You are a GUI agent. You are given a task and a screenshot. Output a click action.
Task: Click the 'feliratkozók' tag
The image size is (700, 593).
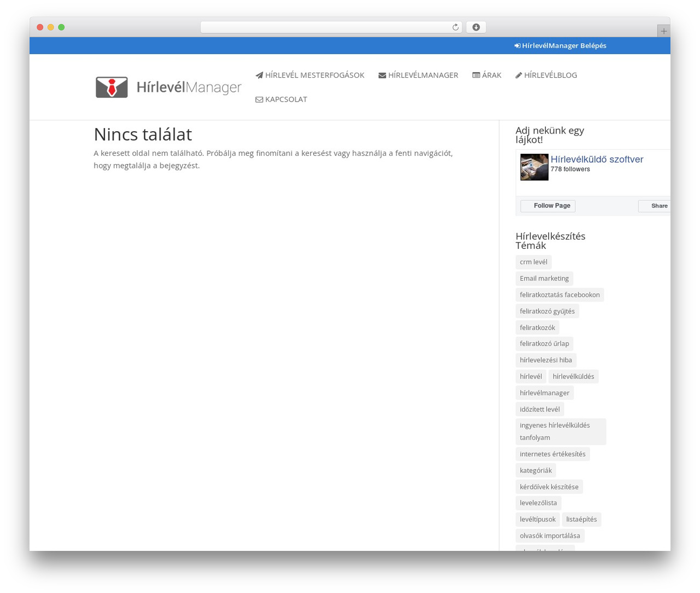coord(538,328)
